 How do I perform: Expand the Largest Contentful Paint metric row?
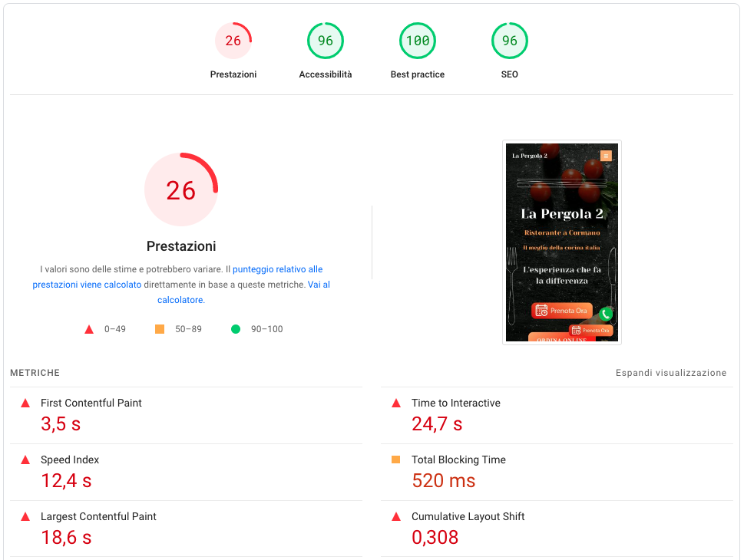coord(186,529)
